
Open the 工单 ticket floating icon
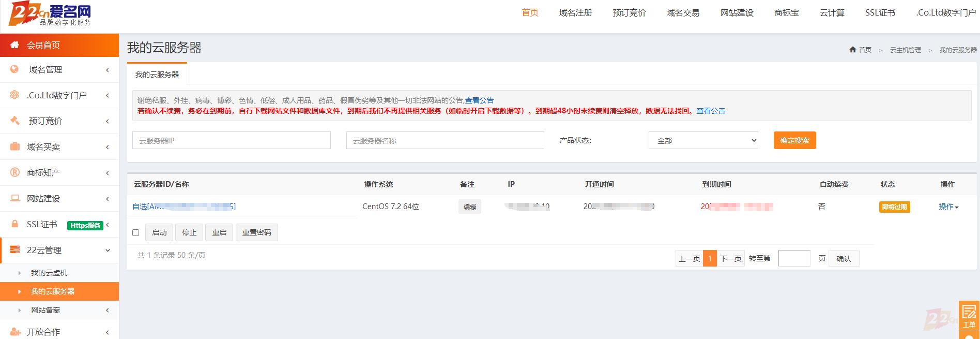969,316
